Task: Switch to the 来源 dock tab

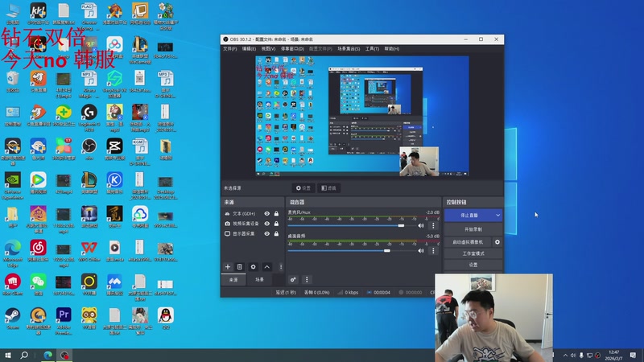Action: [x=233, y=279]
